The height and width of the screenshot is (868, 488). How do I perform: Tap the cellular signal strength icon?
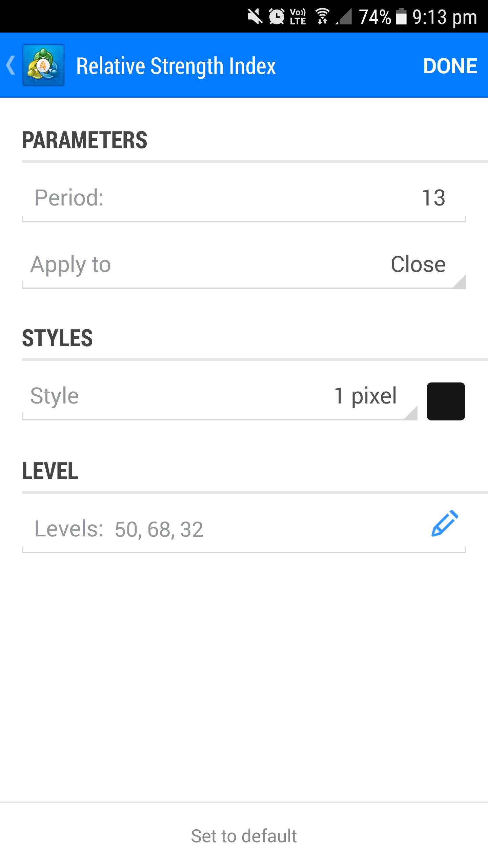(x=344, y=16)
